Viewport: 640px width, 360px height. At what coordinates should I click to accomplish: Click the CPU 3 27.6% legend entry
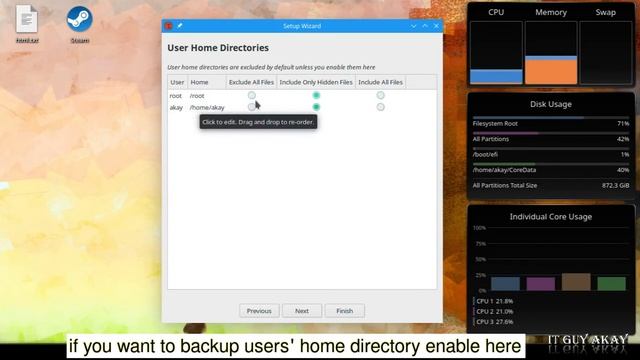[494, 322]
